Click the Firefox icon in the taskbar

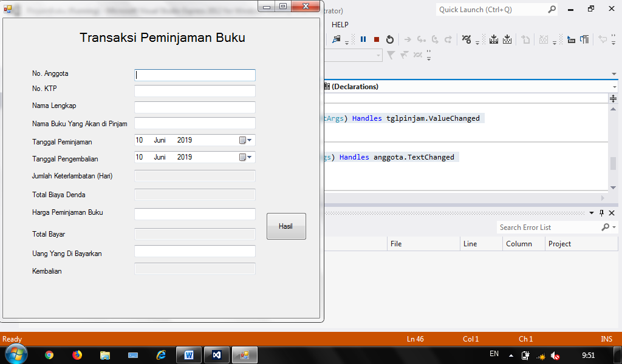(77, 355)
